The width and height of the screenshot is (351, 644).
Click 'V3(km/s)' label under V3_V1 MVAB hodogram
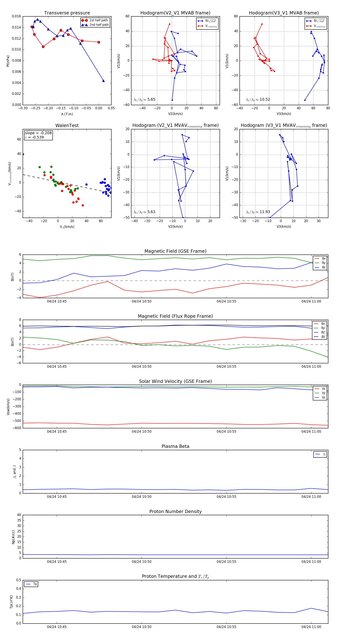pos(284,114)
